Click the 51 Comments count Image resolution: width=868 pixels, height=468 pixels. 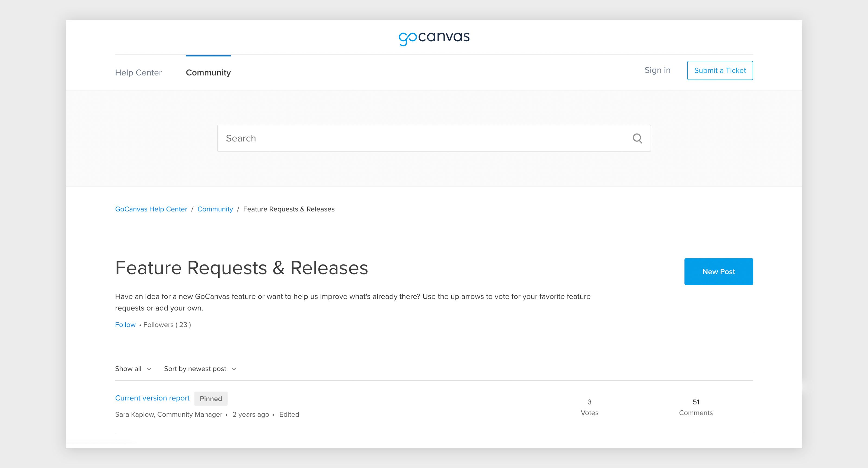click(696, 407)
